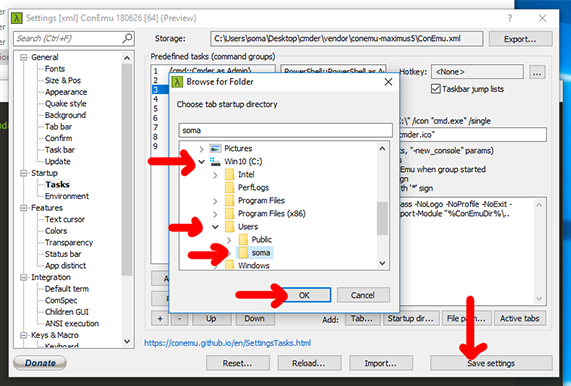Click the hotkey ellipsis button
The height and width of the screenshot is (386, 571).
[x=537, y=72]
